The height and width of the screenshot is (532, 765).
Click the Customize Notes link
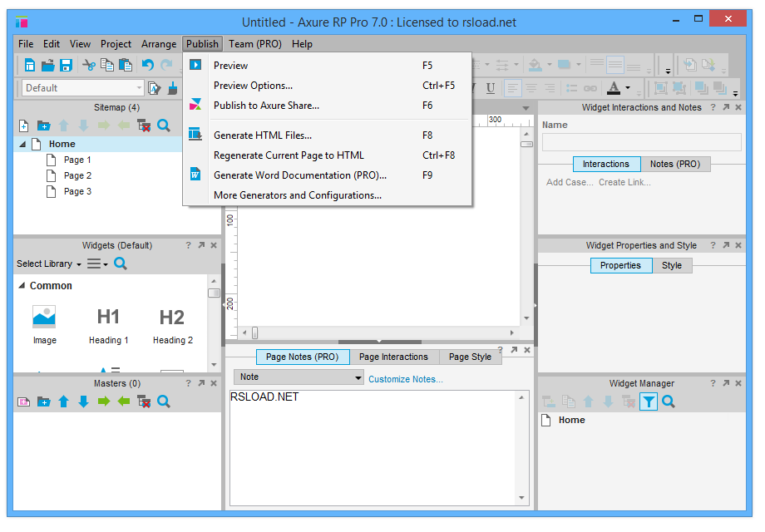[406, 379]
